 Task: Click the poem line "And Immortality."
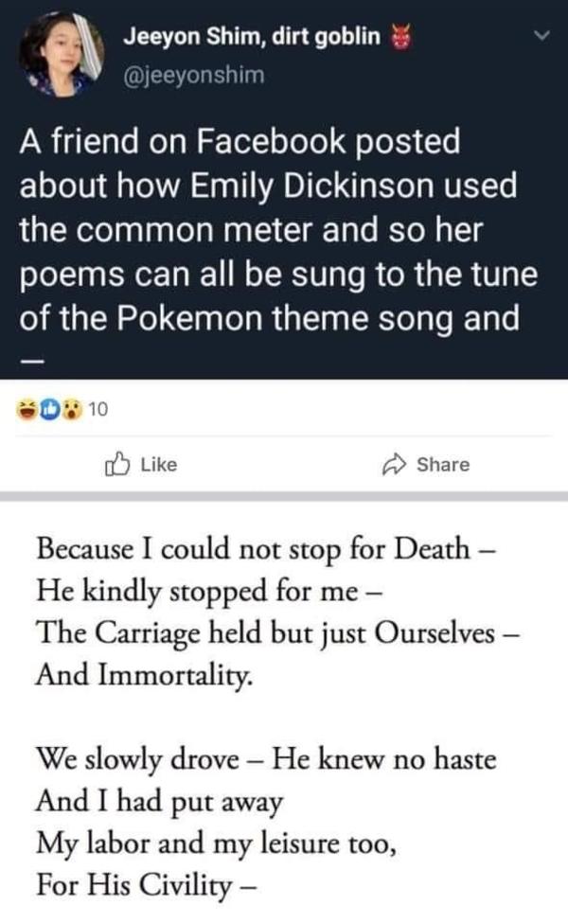click(144, 673)
